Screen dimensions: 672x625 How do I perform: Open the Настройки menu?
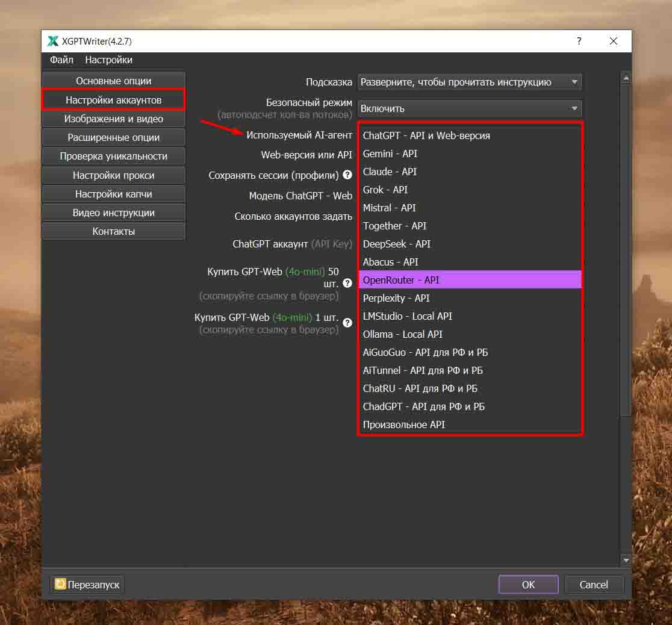(x=108, y=60)
